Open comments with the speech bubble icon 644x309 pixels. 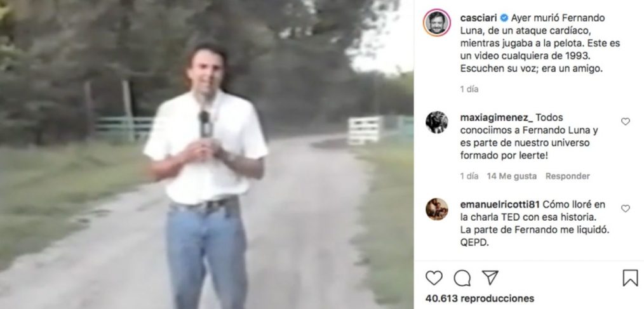pyautogui.click(x=462, y=278)
